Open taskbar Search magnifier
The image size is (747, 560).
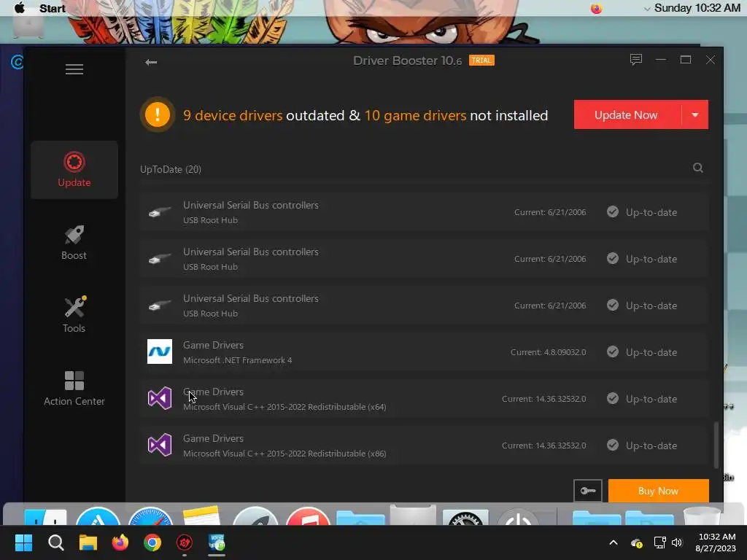pos(56,542)
